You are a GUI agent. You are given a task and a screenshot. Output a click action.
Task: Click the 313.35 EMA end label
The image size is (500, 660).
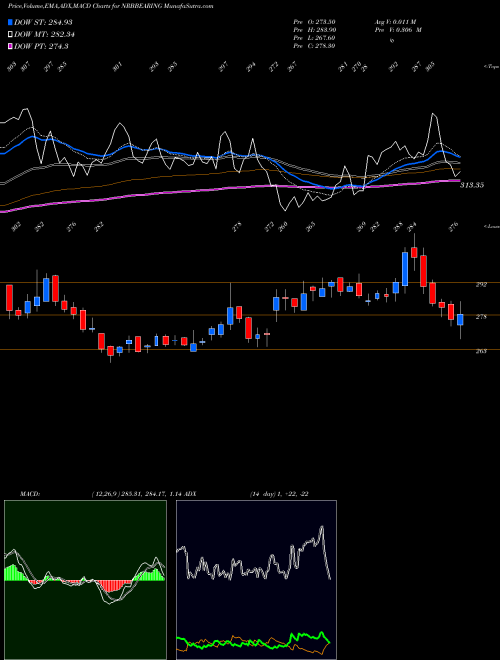(x=472, y=185)
